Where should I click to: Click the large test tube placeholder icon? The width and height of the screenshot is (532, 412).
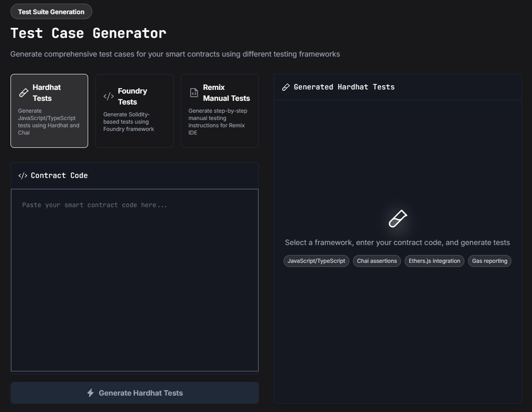tap(398, 219)
